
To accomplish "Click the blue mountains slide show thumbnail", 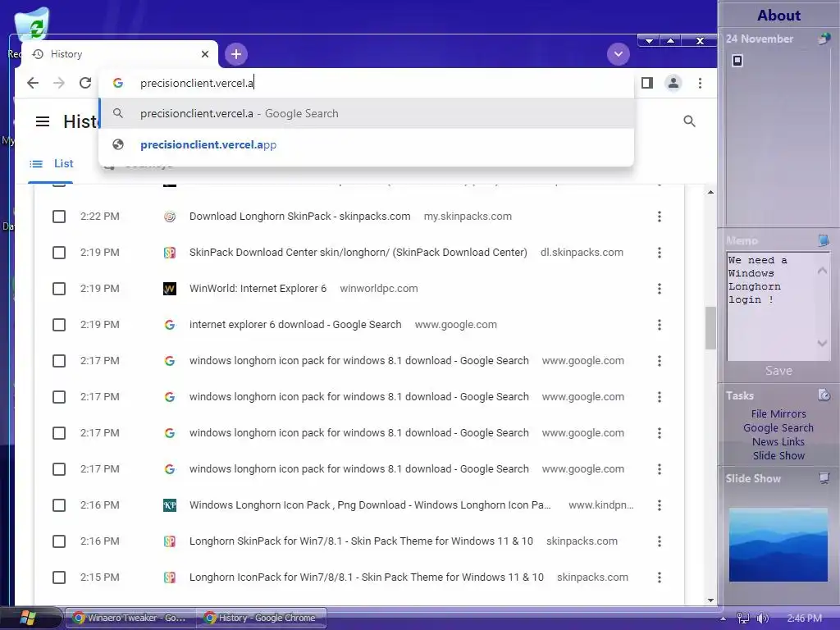I will click(x=778, y=545).
